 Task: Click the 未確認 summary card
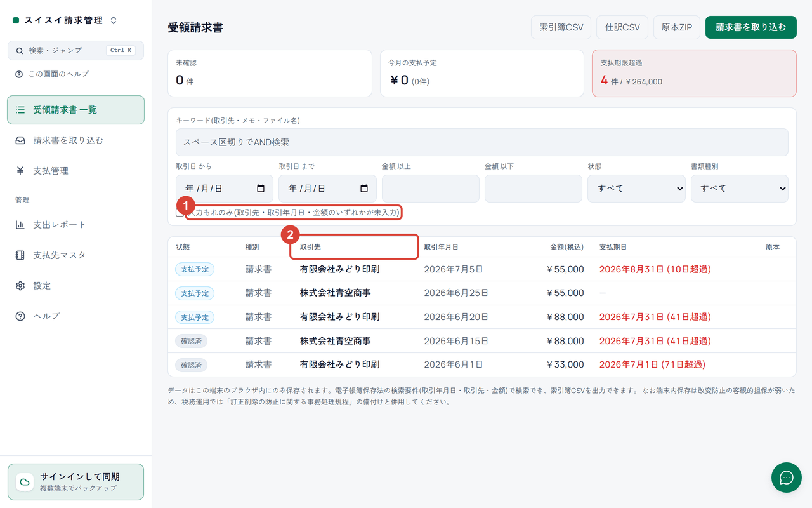point(270,74)
